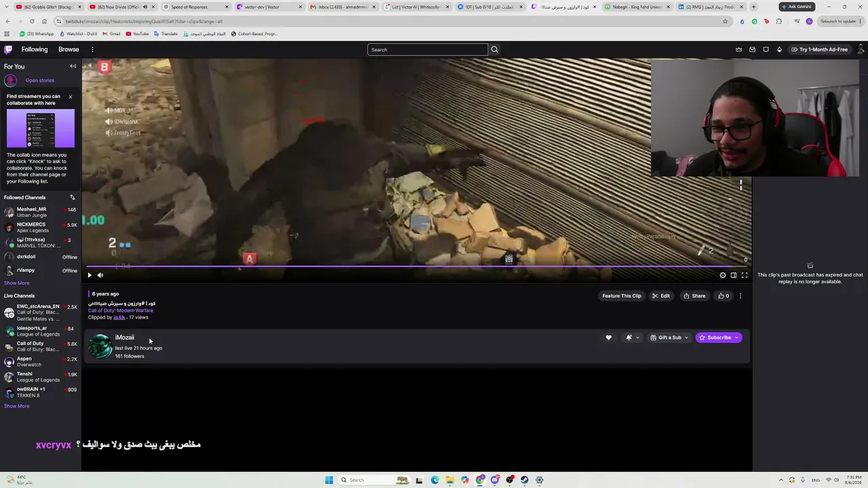Open Discord from the taskbar

pyautogui.click(x=494, y=480)
